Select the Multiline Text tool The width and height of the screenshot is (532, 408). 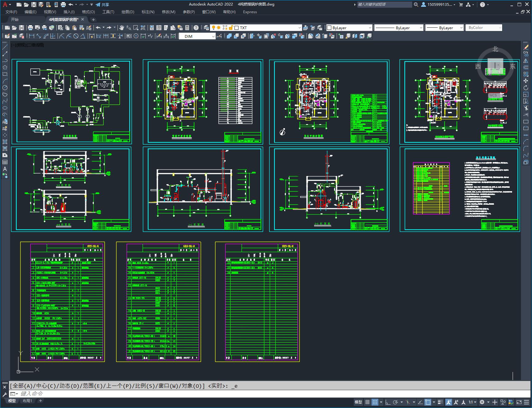pyautogui.click(x=5, y=169)
